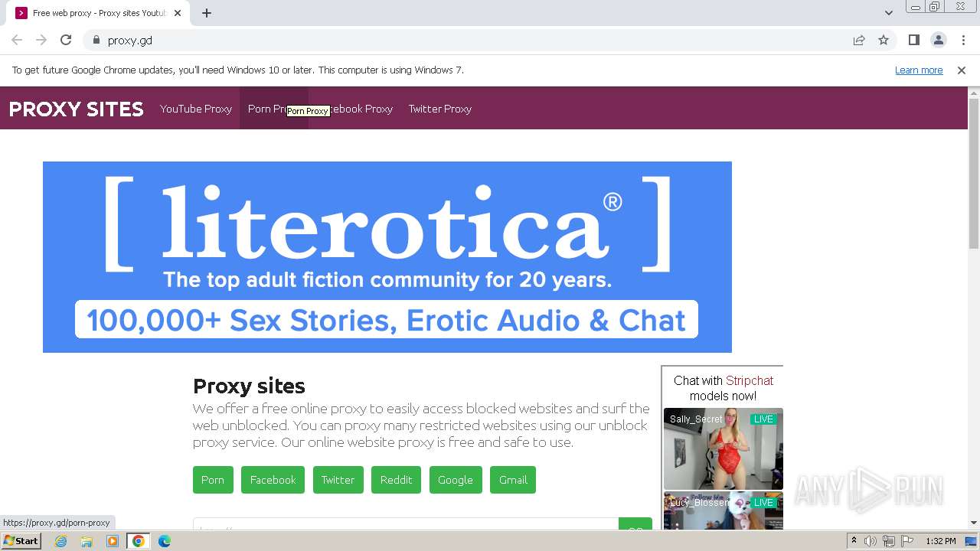Viewport: 980px width, 551px height.
Task: Click the browser back arrow
Action: [17, 40]
